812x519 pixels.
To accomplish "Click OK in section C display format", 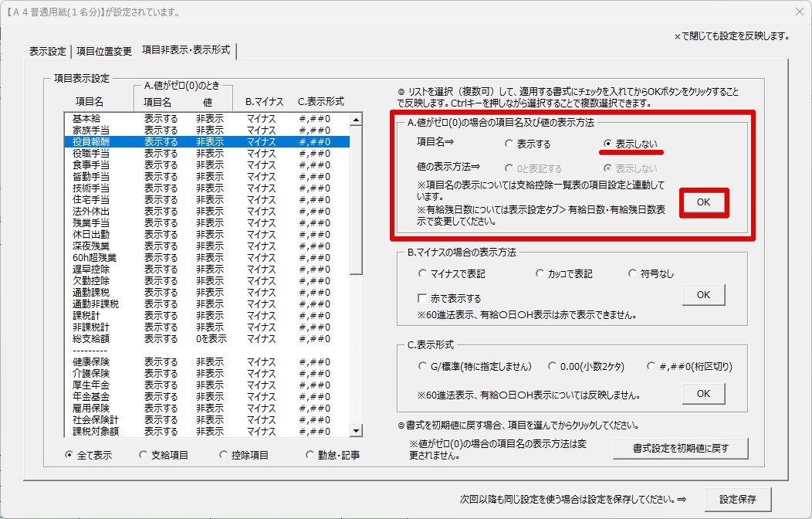I will [703, 393].
